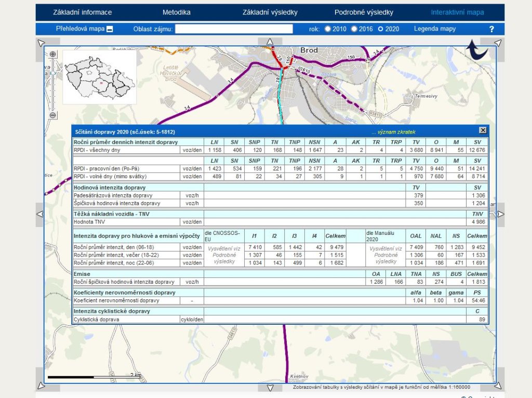Open the Podrobné výsledky tab
The height and width of the screenshot is (398, 532).
[x=364, y=12]
